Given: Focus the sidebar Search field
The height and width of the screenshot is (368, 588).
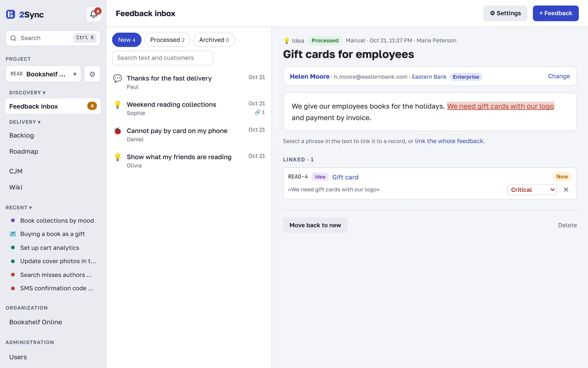Looking at the screenshot, I should tap(53, 38).
